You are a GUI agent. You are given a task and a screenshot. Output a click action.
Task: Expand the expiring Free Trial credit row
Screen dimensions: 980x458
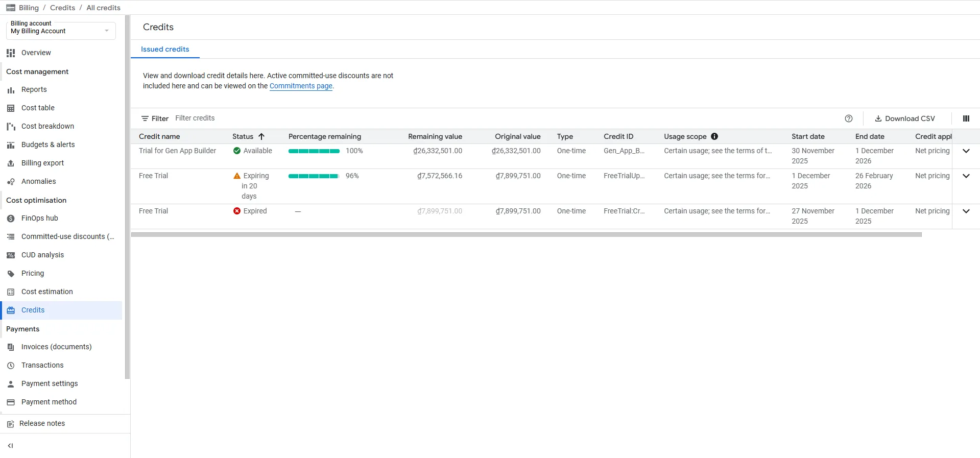pyautogui.click(x=966, y=176)
